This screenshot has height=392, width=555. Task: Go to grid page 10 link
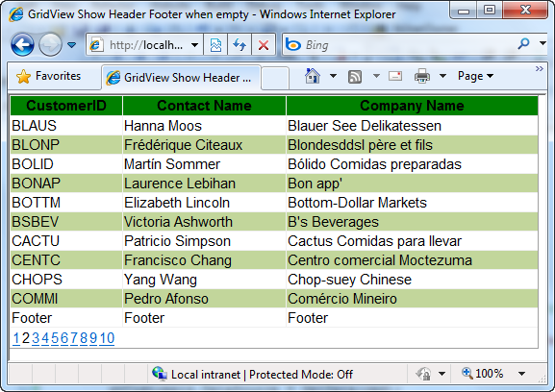(x=107, y=338)
